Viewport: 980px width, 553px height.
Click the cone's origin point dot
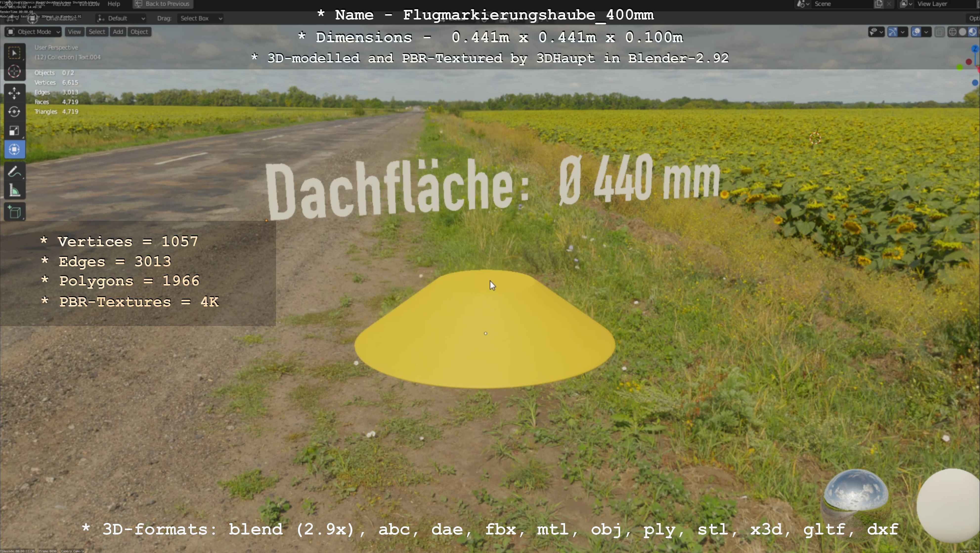pos(485,333)
